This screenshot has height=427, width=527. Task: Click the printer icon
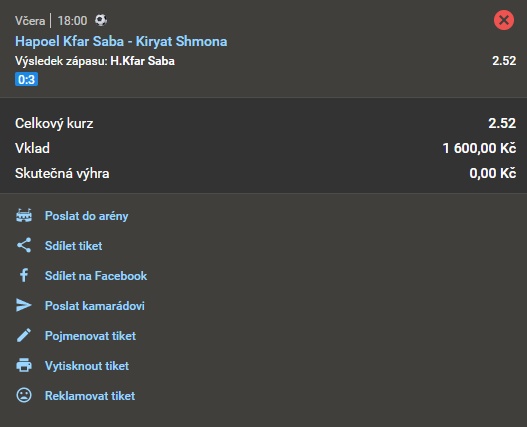(x=24, y=365)
